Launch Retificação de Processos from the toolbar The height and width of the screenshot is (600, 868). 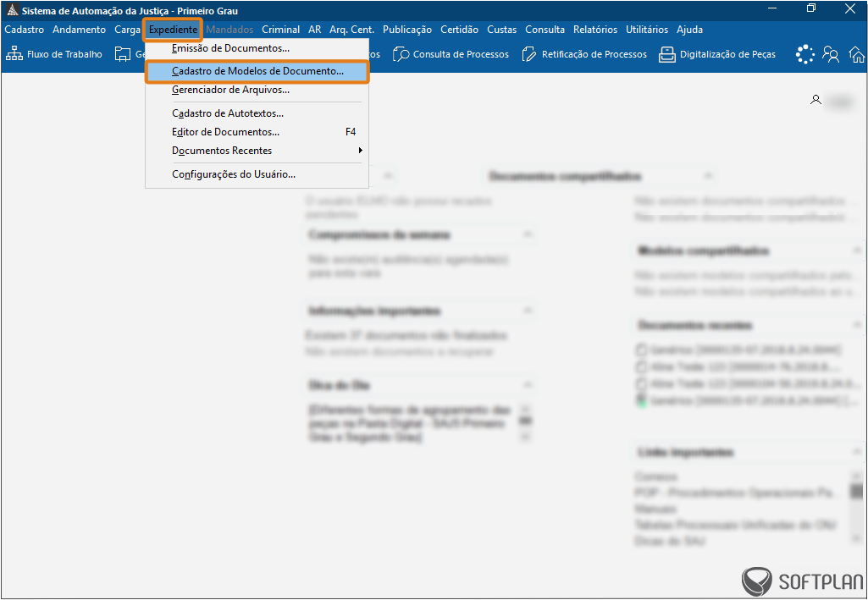(584, 54)
